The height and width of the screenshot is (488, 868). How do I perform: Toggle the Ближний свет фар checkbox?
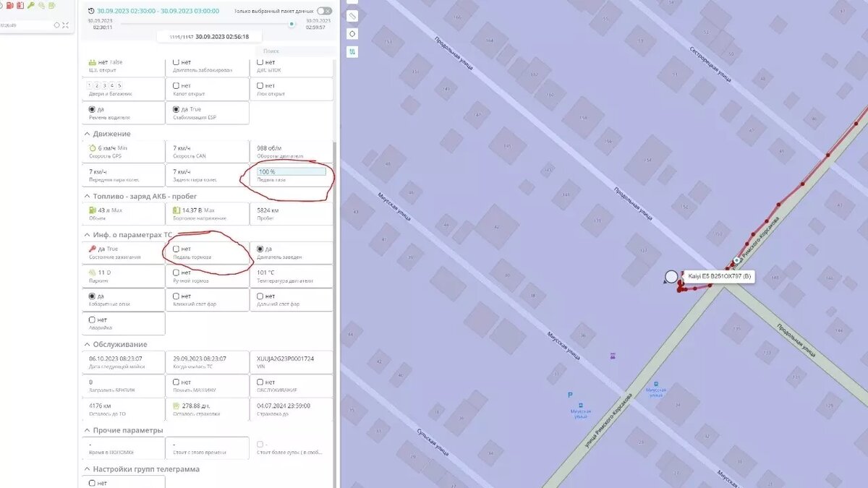(x=176, y=296)
